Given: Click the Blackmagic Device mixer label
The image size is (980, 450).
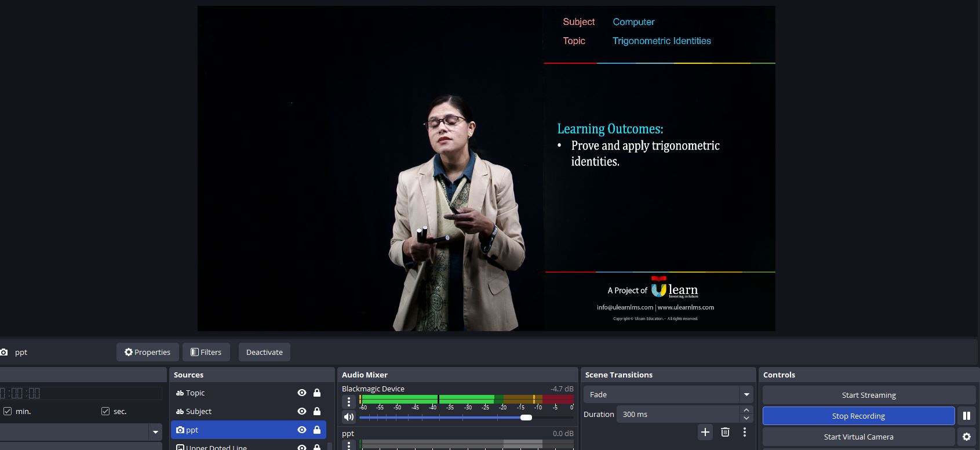Looking at the screenshot, I should coord(373,389).
